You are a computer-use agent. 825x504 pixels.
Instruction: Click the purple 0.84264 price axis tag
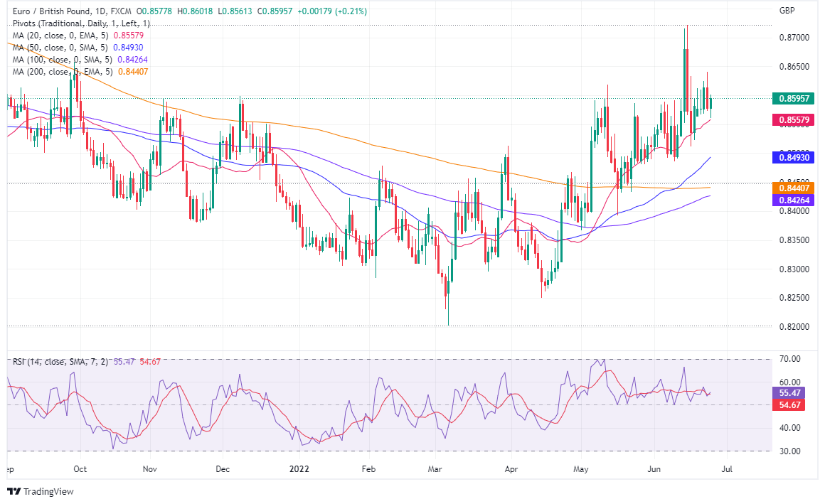coord(793,201)
